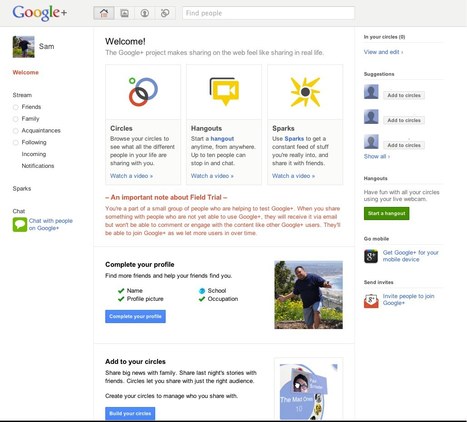The height and width of the screenshot is (422, 467).
Task: Watch a video about Sparks
Action: 293,176
